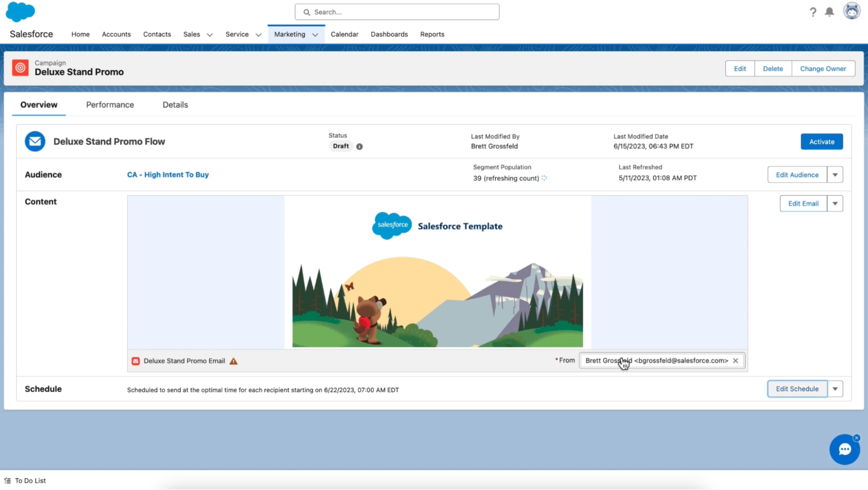Click the Edit Email button
The width and height of the screenshot is (868, 490).
click(803, 204)
